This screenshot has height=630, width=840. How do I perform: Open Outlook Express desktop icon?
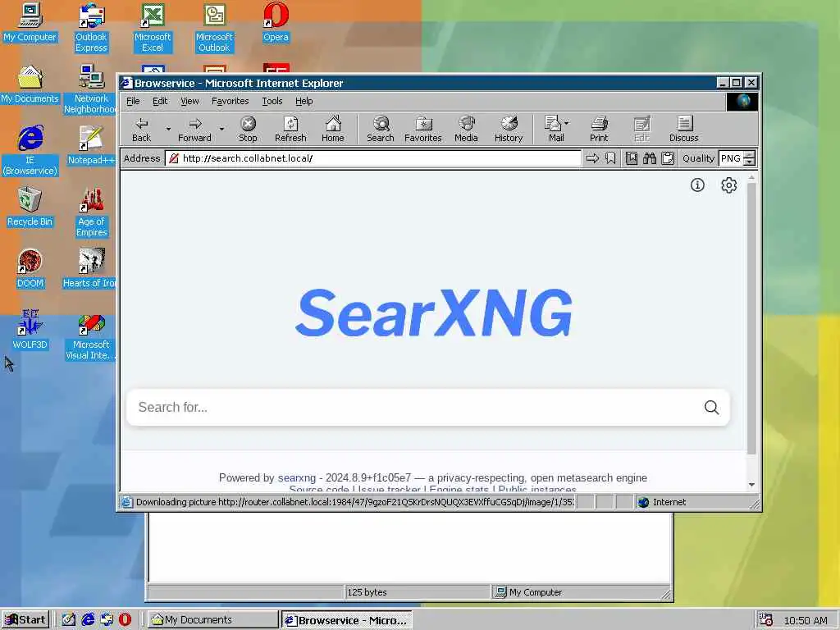(x=91, y=28)
